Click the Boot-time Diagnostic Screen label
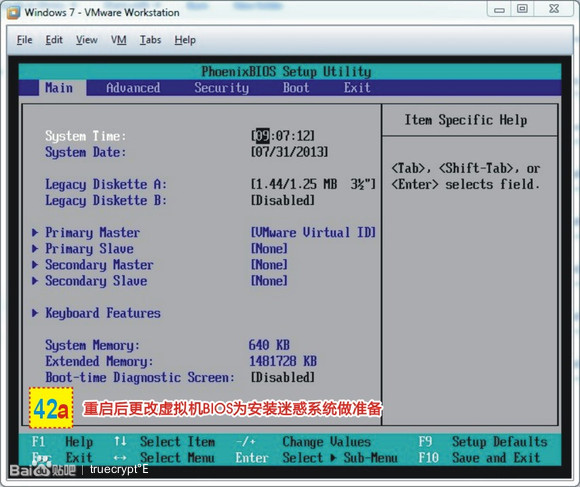This screenshot has height=487, width=580. point(140,378)
